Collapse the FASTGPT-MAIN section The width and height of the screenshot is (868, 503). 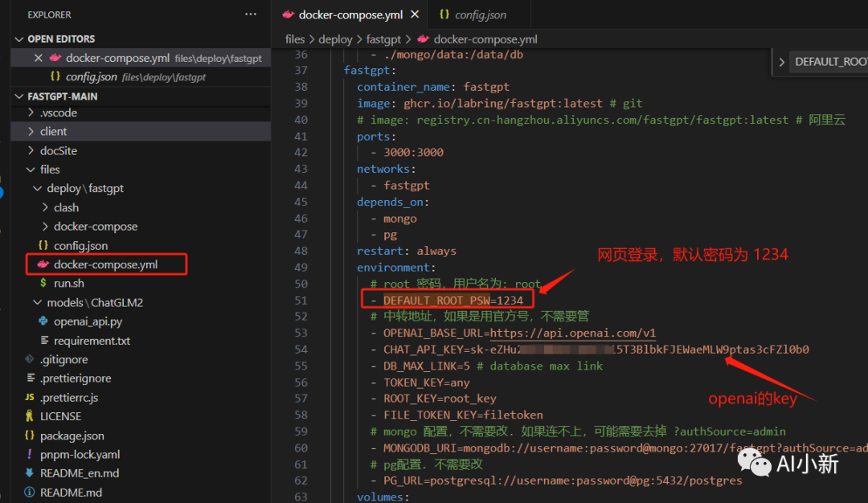pos(19,96)
